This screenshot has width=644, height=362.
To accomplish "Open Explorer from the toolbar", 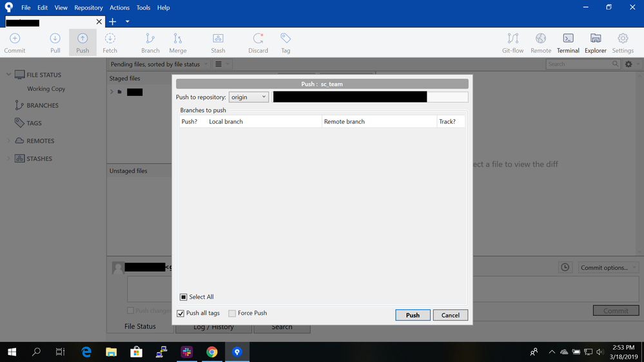I will coord(596,43).
